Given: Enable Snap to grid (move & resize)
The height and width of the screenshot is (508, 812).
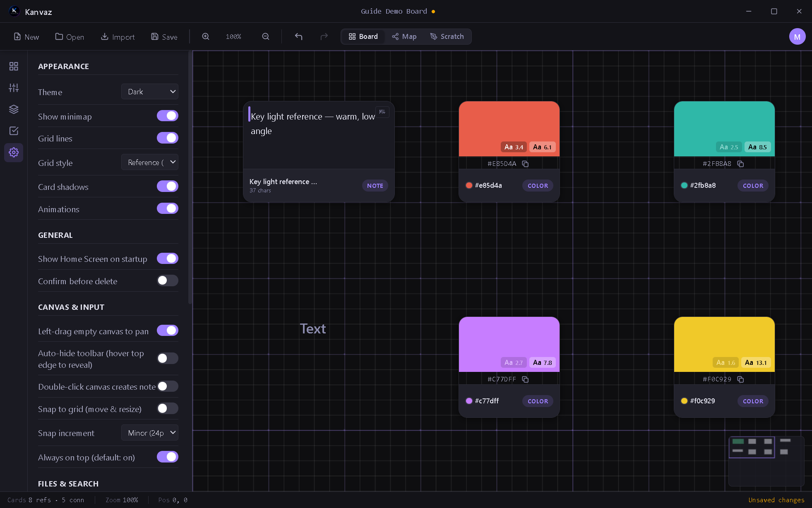Looking at the screenshot, I should (x=168, y=408).
